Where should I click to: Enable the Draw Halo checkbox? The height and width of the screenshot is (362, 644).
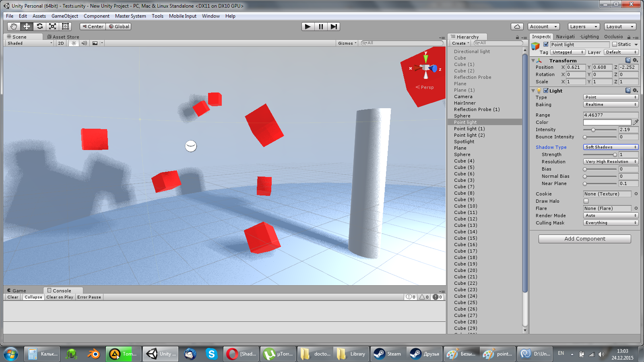[586, 201]
